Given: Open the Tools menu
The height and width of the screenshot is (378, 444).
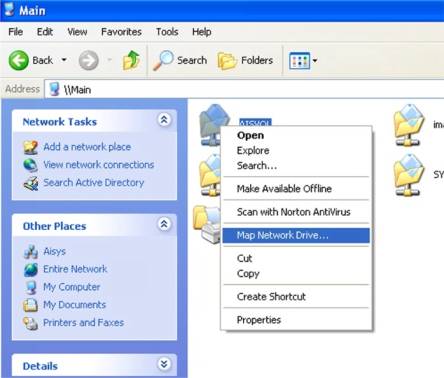Looking at the screenshot, I should [167, 32].
